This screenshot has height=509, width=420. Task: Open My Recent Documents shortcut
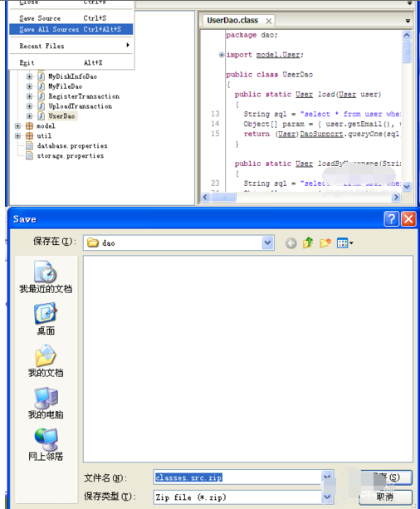[46, 277]
